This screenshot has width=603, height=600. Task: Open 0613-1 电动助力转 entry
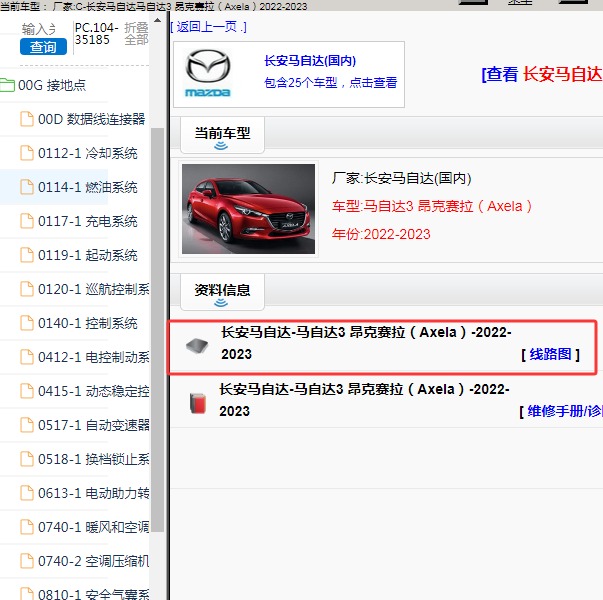(93, 493)
